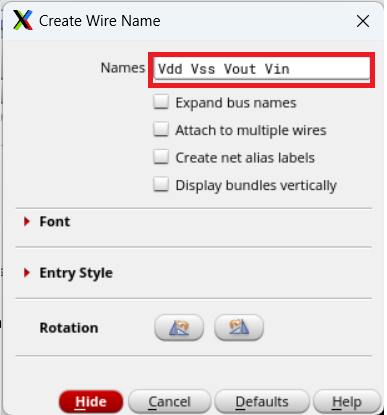
Task: Click the Hide button
Action: tap(91, 402)
